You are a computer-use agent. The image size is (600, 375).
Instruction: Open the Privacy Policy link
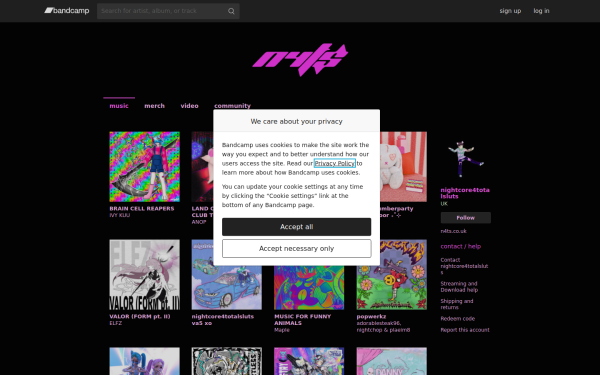(334, 163)
